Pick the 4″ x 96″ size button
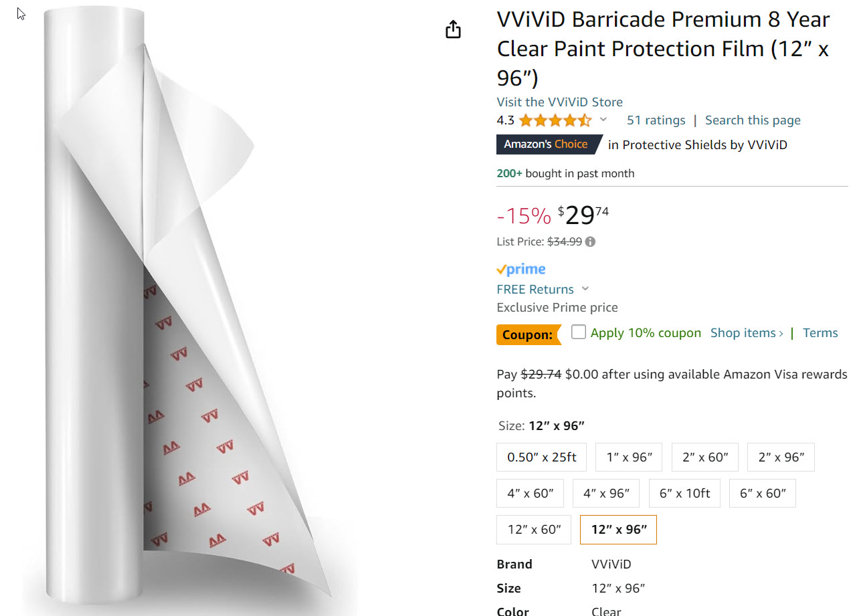The width and height of the screenshot is (859, 616). 606,494
